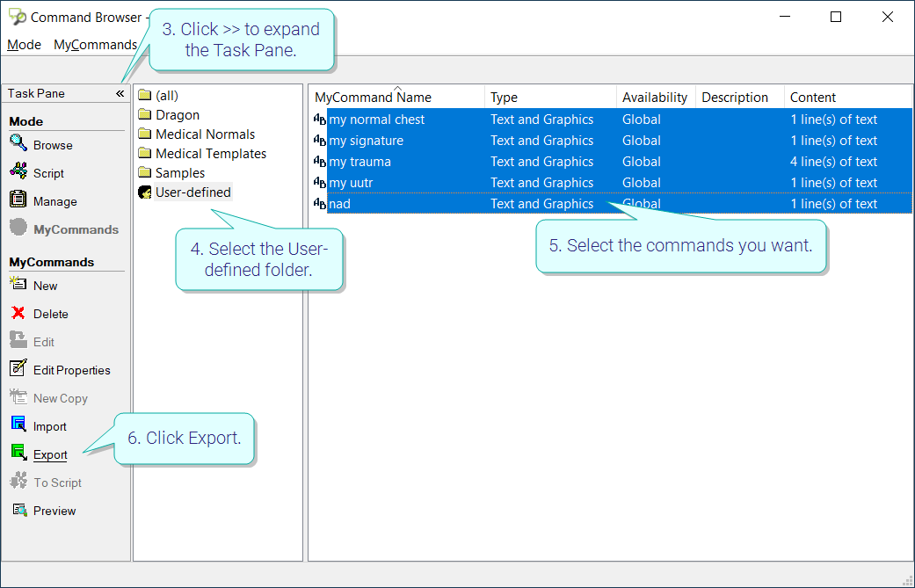Image resolution: width=915 pixels, height=588 pixels.
Task: Click the icon beside my normal chest
Action: (320, 120)
